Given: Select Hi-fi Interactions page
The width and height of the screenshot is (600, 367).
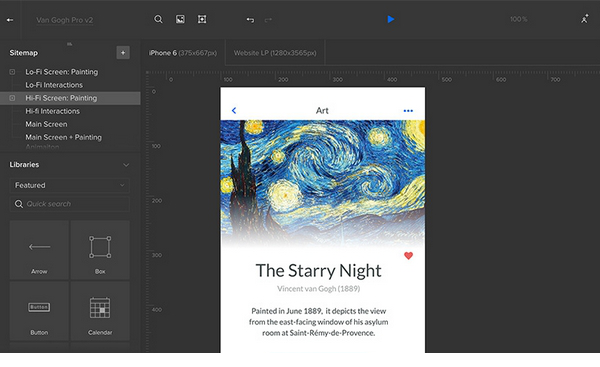Looking at the screenshot, I should pyautogui.click(x=52, y=111).
